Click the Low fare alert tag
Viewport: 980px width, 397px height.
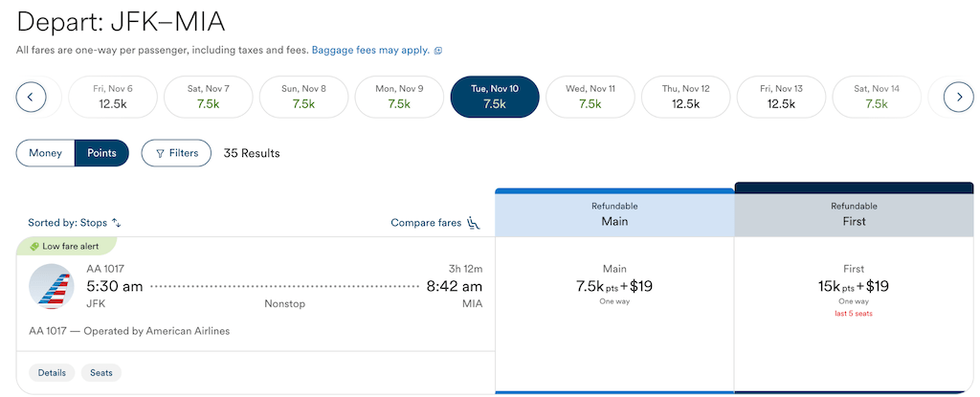66,246
